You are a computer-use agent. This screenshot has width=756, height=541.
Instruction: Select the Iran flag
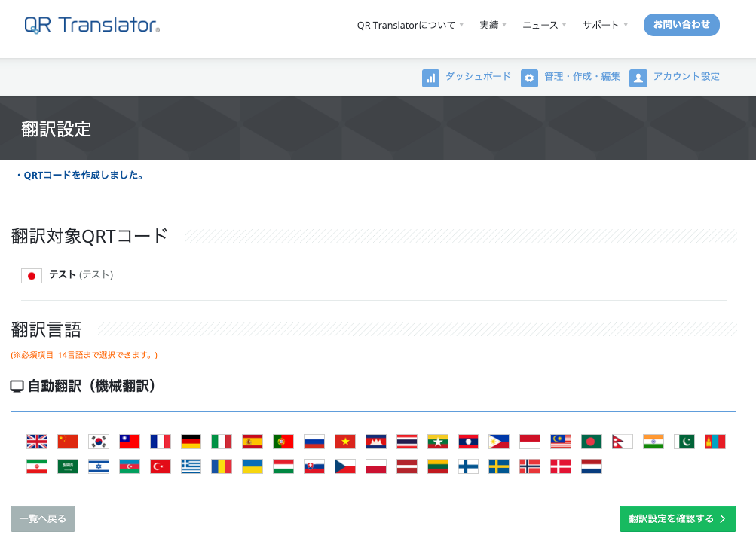coord(37,466)
